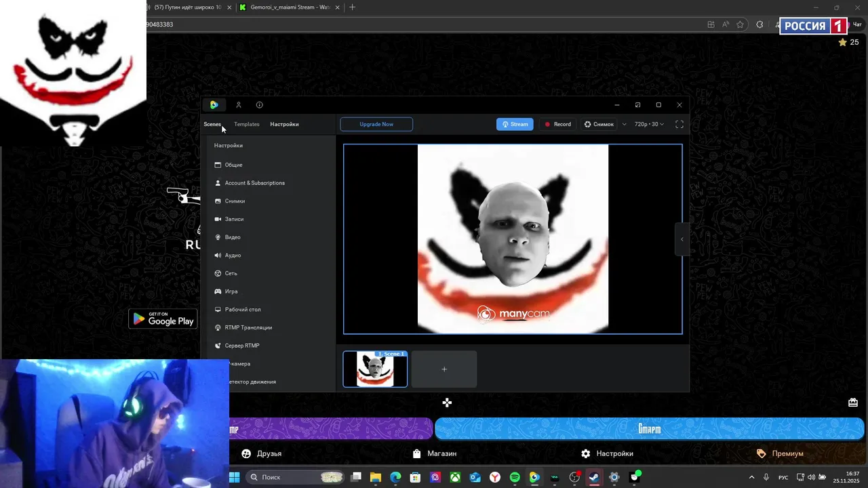
Task: Expand the arrow next to Снимок
Action: (x=624, y=124)
